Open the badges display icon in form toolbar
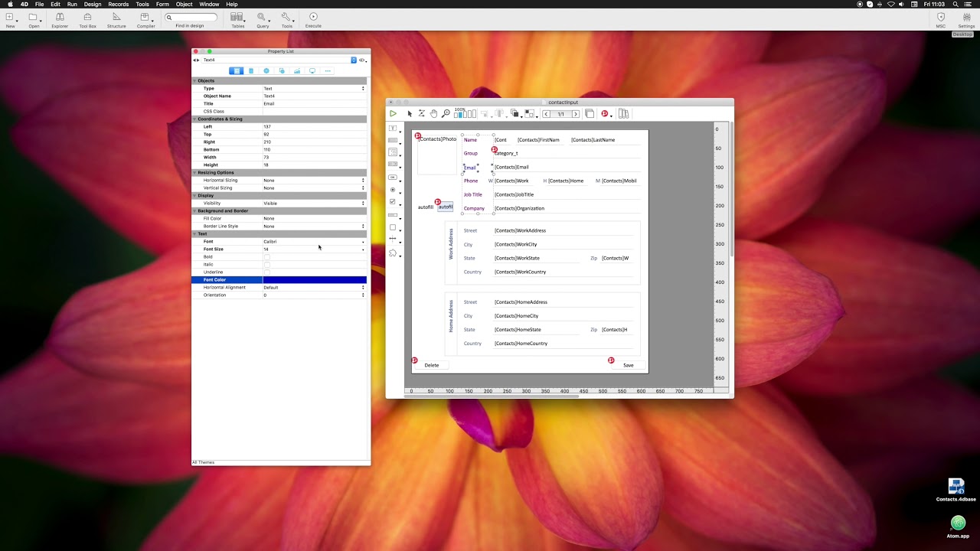The width and height of the screenshot is (980, 551). pyautogui.click(x=605, y=113)
